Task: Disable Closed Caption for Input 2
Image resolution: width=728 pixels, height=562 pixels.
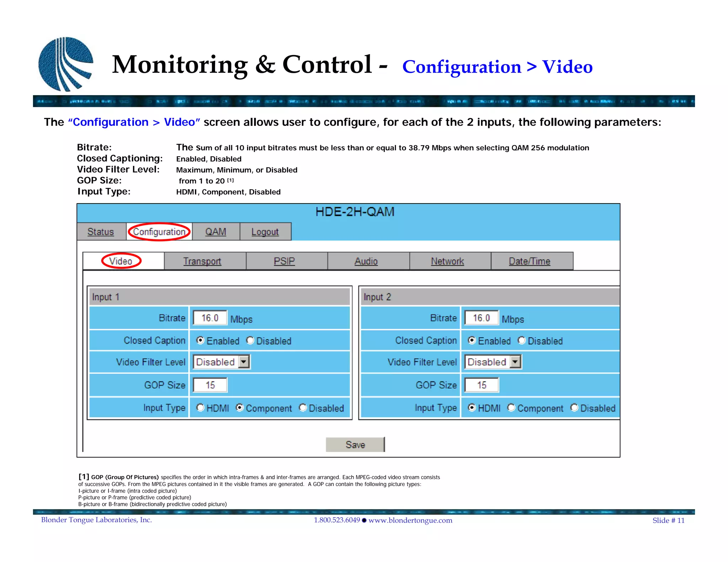Action: 521,340
